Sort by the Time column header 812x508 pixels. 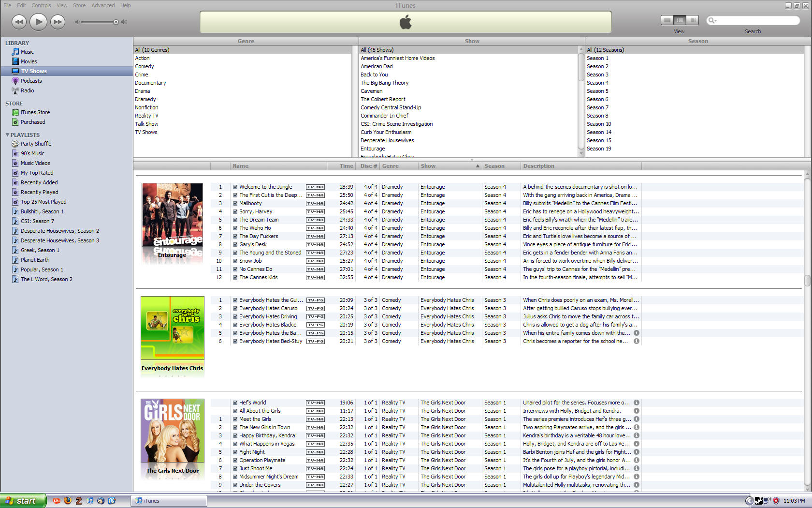341,166
